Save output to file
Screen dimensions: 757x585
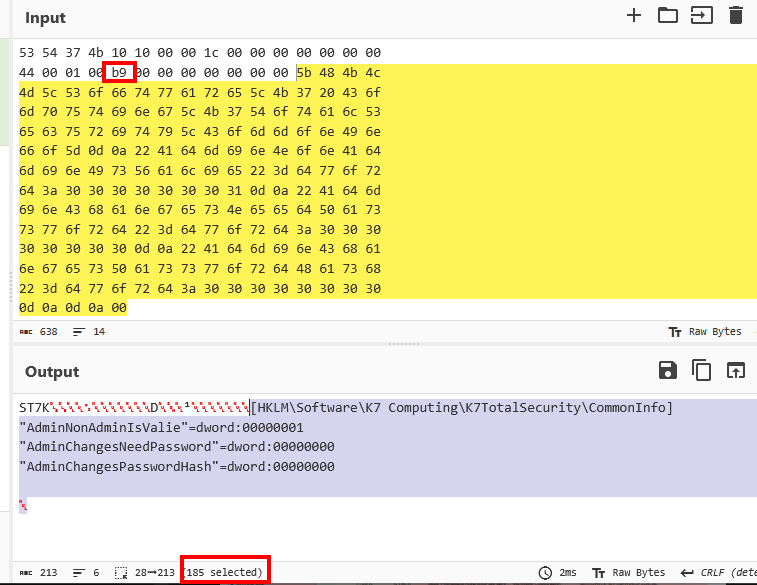click(x=667, y=371)
